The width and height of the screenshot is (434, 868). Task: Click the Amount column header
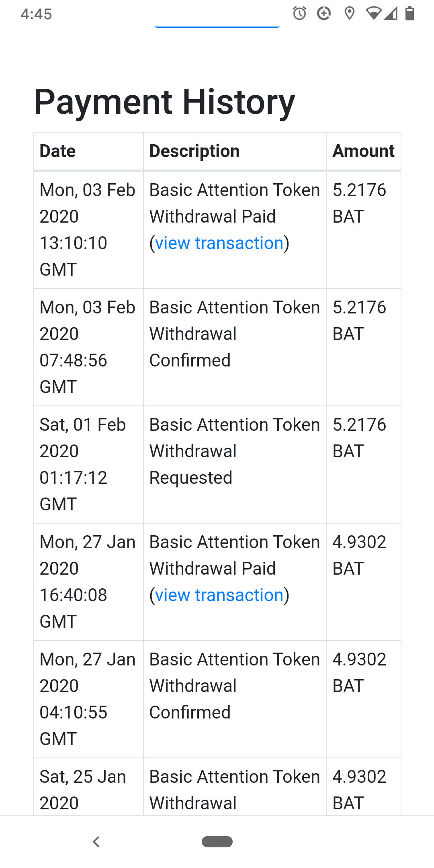coord(363,151)
